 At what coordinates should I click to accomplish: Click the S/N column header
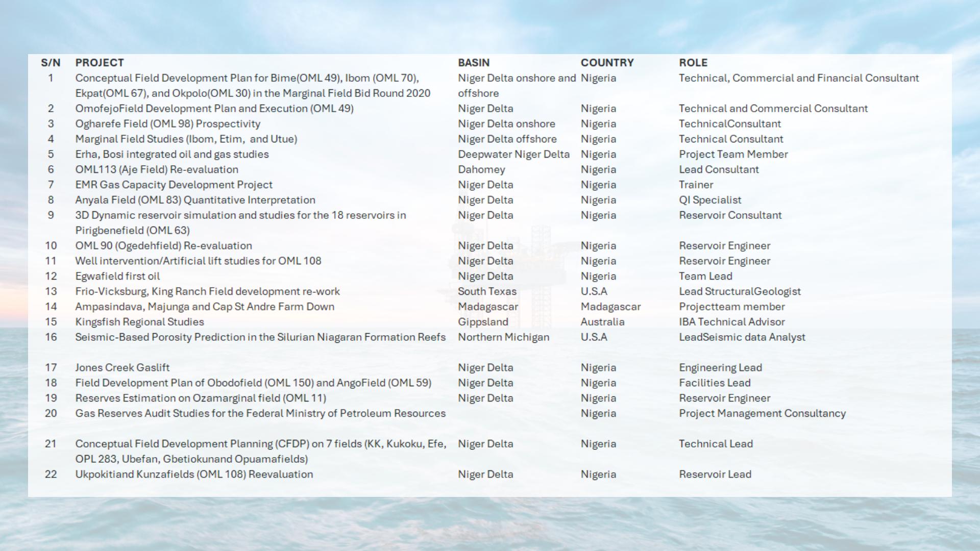[x=51, y=63]
